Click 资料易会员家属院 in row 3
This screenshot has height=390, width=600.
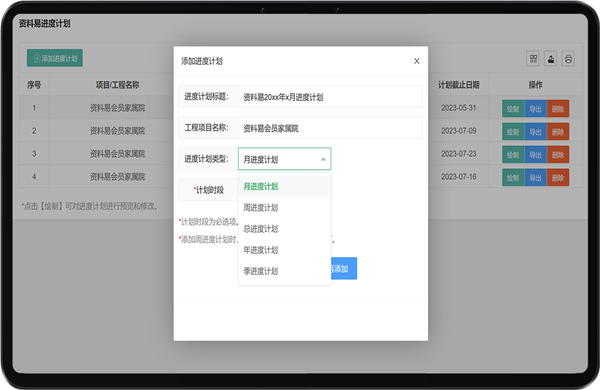point(117,154)
